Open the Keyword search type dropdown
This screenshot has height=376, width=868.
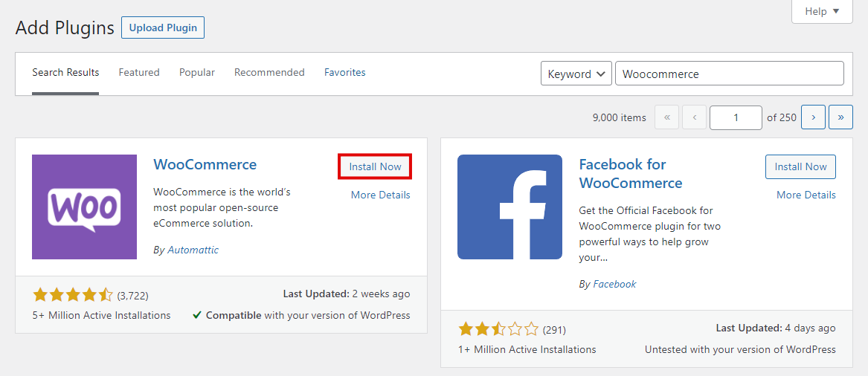pos(576,74)
